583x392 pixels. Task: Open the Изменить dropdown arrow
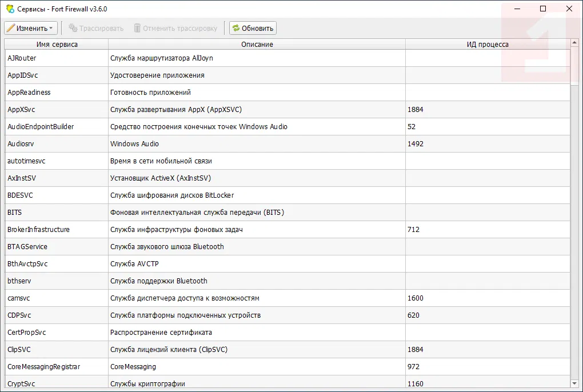(51, 28)
